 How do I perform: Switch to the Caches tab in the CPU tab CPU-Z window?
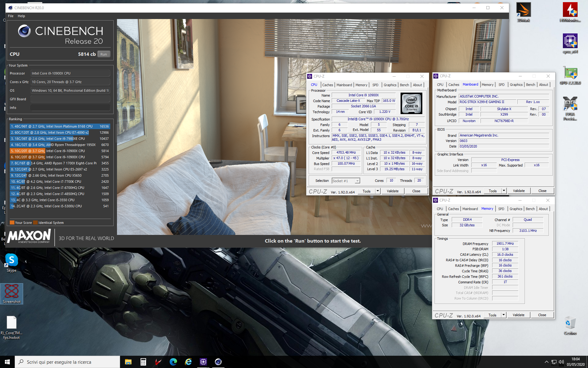click(x=327, y=85)
